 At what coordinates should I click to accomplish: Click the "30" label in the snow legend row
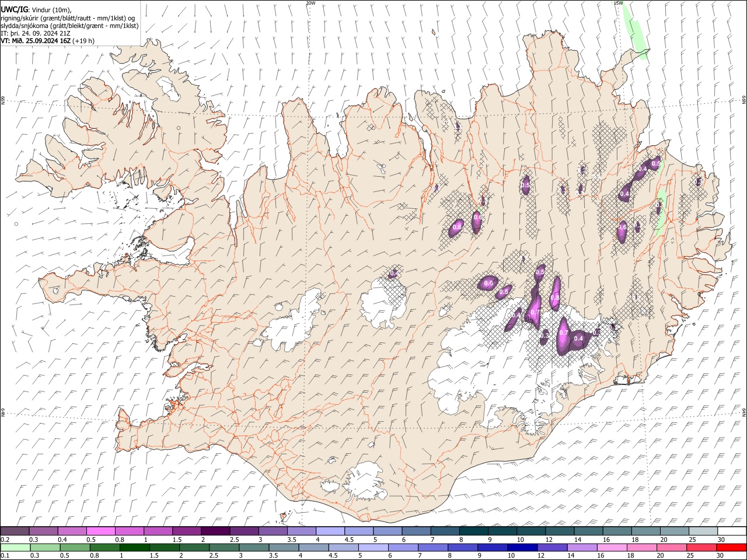click(721, 540)
